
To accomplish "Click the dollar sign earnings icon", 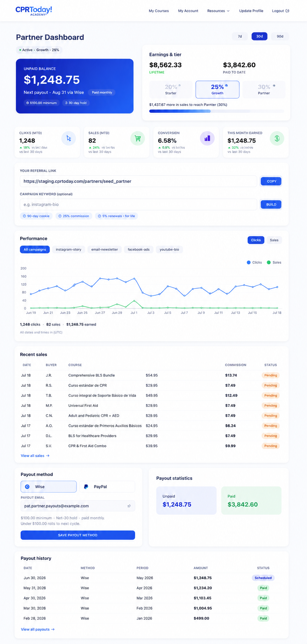I will coord(277,138).
